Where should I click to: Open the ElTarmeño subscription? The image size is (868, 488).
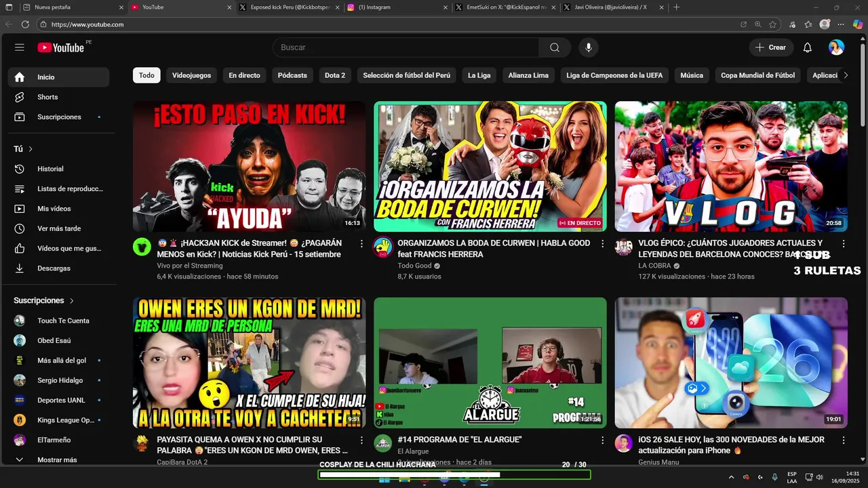coord(58,440)
